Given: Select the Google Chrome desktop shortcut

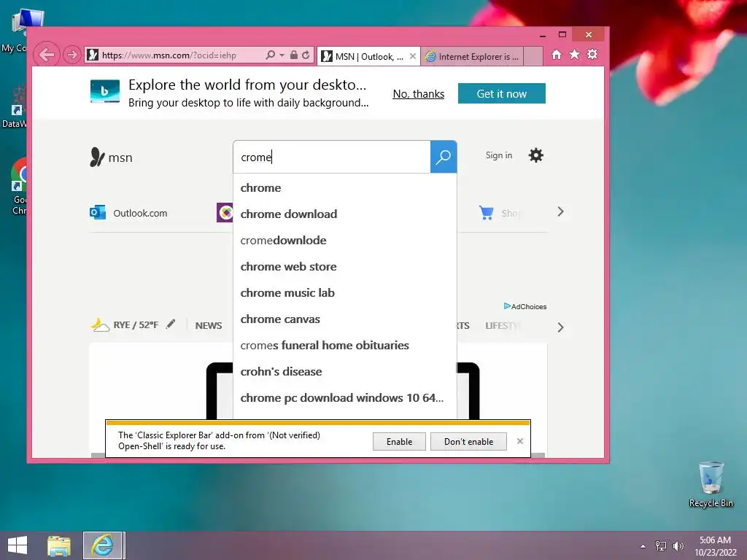Looking at the screenshot, I should tap(19, 187).
